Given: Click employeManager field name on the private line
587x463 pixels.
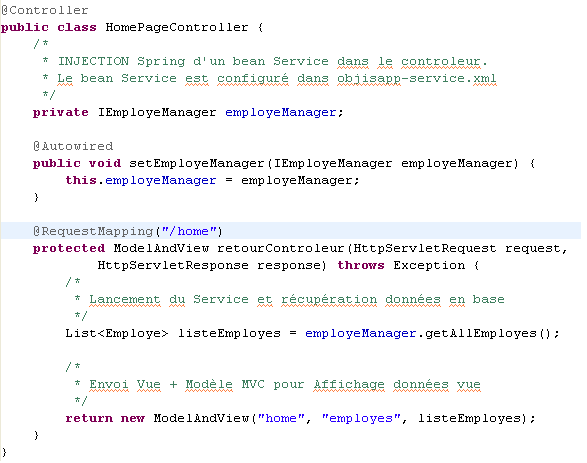Looking at the screenshot, I should tap(280, 113).
